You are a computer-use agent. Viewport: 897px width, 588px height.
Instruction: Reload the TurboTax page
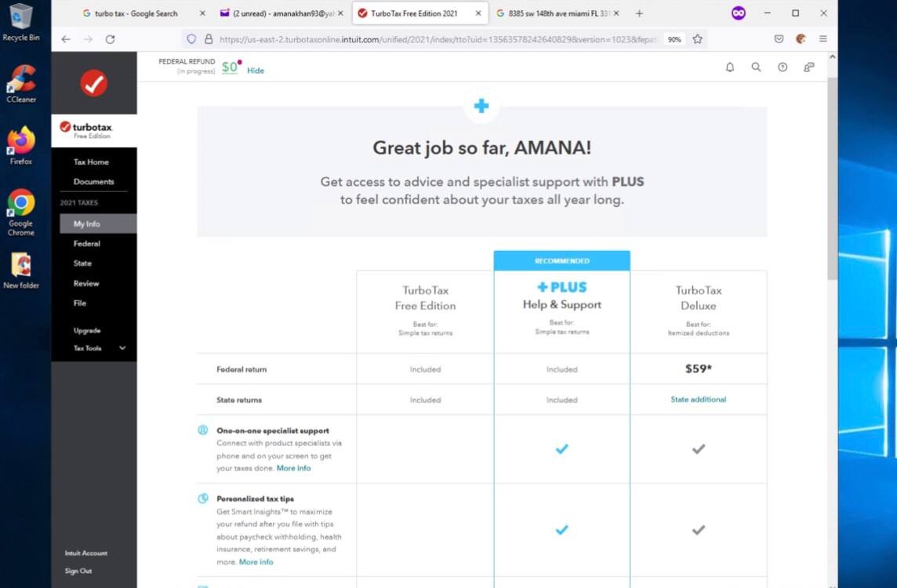coord(111,39)
